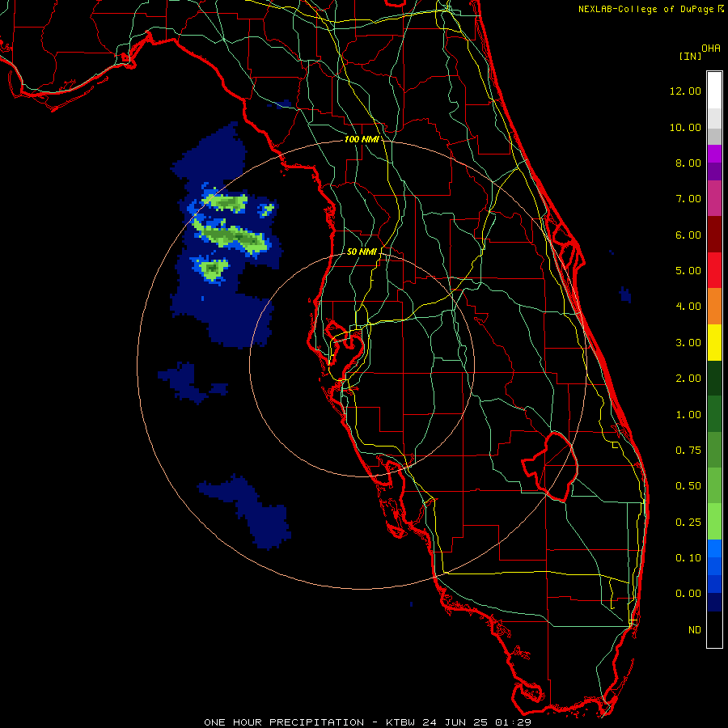Click the bright red 5.00 legend block

714,270
